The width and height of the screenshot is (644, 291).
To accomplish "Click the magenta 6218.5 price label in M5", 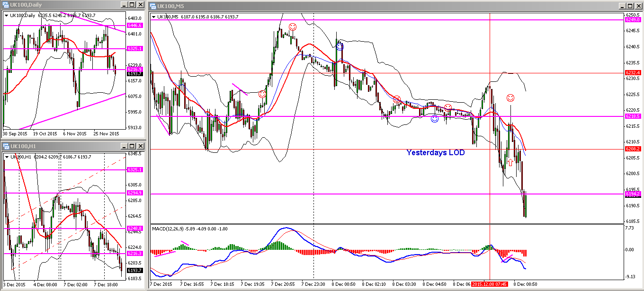I will pyautogui.click(x=633, y=116).
